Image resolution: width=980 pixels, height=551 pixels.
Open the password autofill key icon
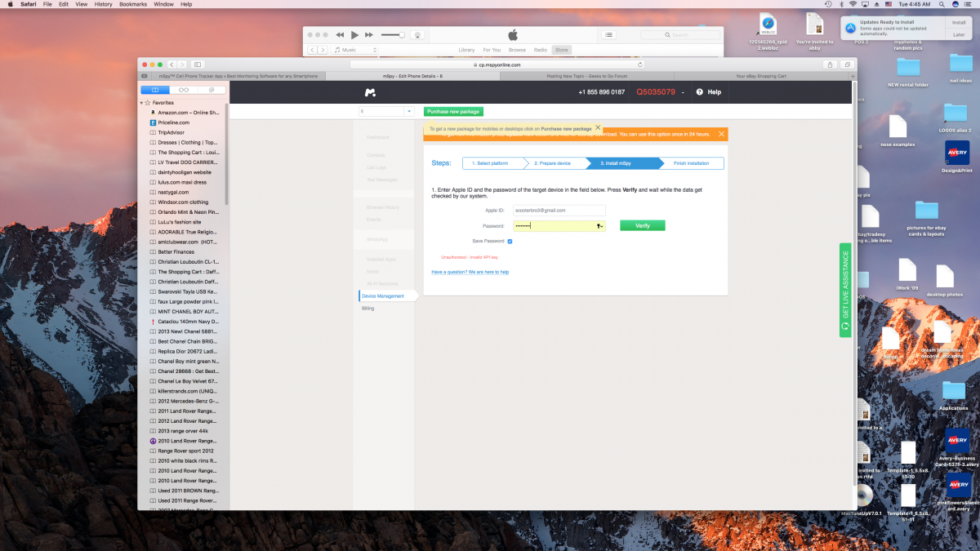coord(599,225)
